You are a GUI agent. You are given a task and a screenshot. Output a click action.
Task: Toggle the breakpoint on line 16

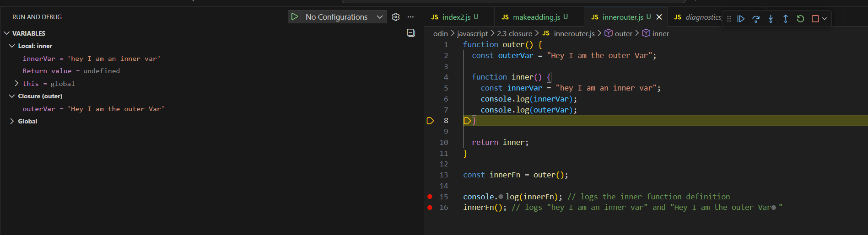(430, 208)
